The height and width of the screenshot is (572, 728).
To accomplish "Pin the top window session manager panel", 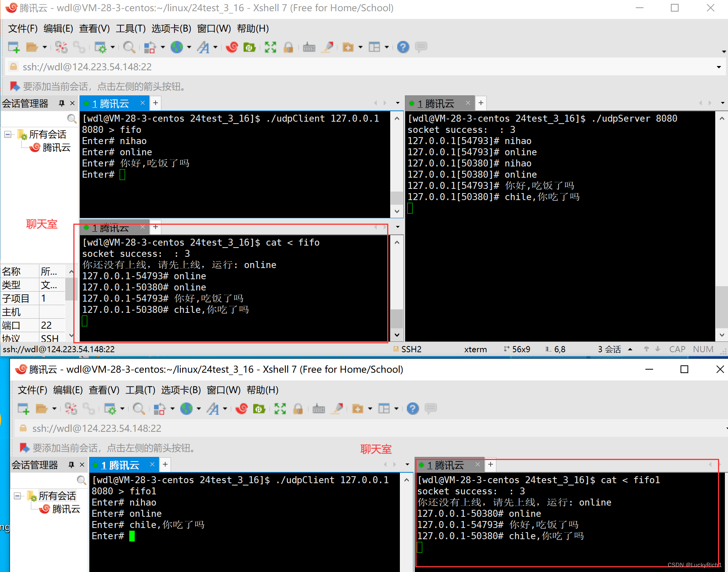I will (x=61, y=103).
